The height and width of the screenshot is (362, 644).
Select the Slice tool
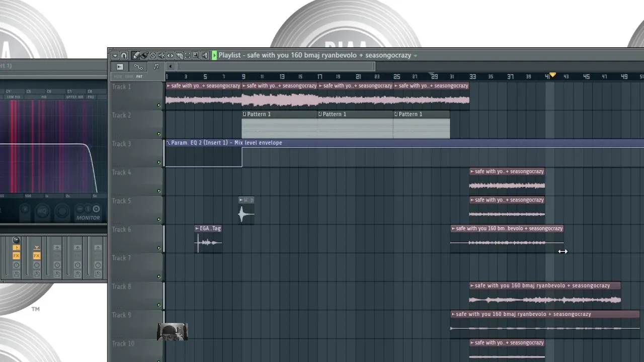pos(179,55)
